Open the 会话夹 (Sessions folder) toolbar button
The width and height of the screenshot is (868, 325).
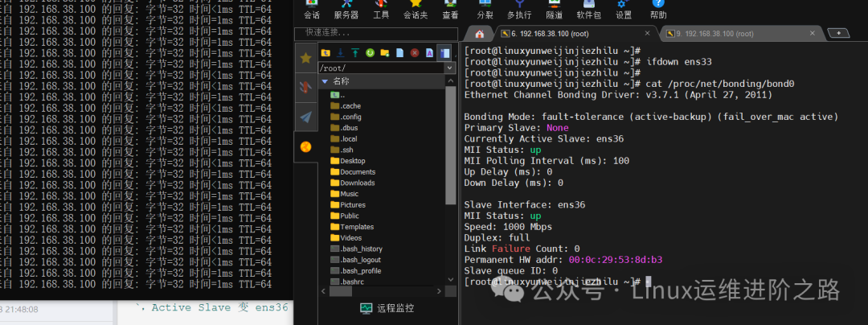(416, 10)
